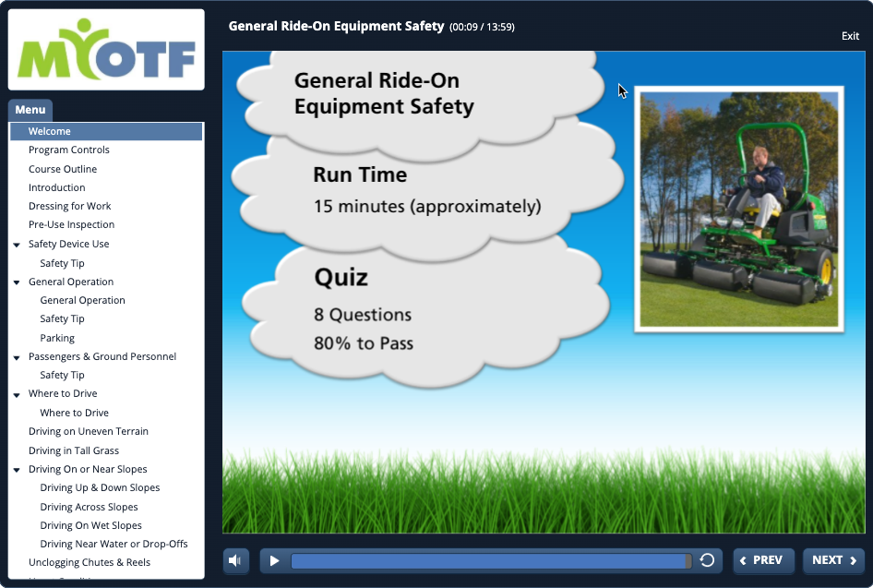Open Safety Tip under Passengers & Ground Personnel
Viewport: 873px width, 588px height.
point(63,375)
